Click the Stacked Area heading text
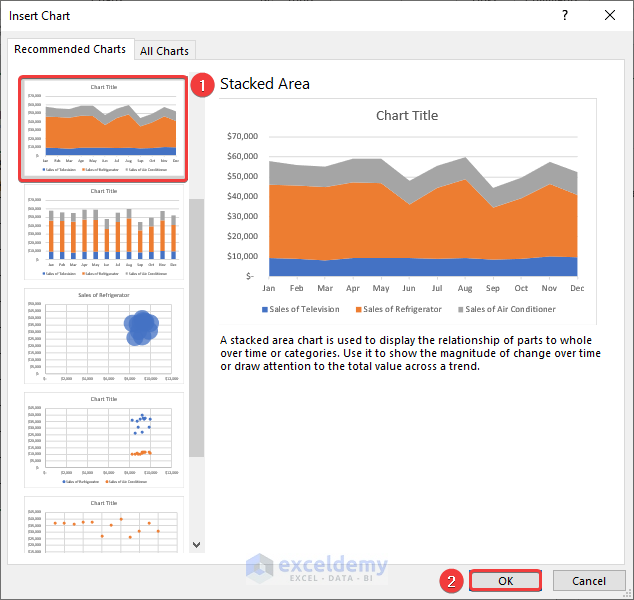Viewport: 634px width, 600px height. click(265, 84)
